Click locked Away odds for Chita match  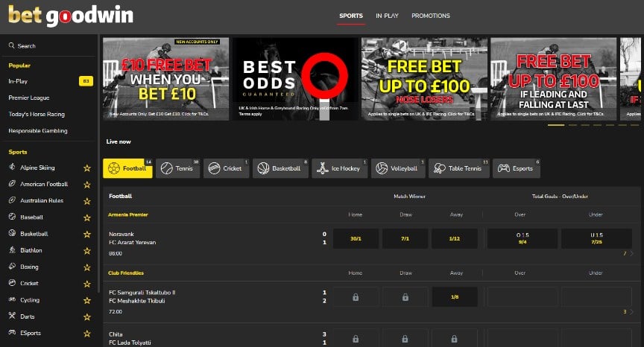pyautogui.click(x=454, y=338)
